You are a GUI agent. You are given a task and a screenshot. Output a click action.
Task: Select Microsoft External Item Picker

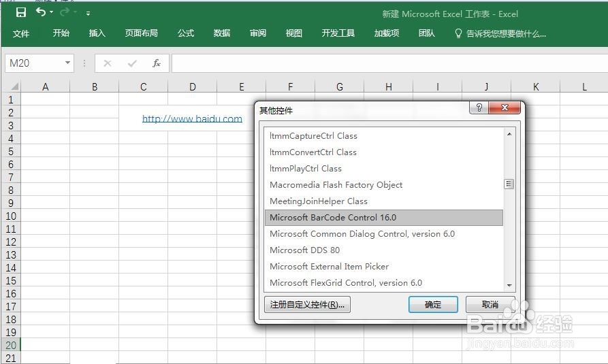[384, 266]
